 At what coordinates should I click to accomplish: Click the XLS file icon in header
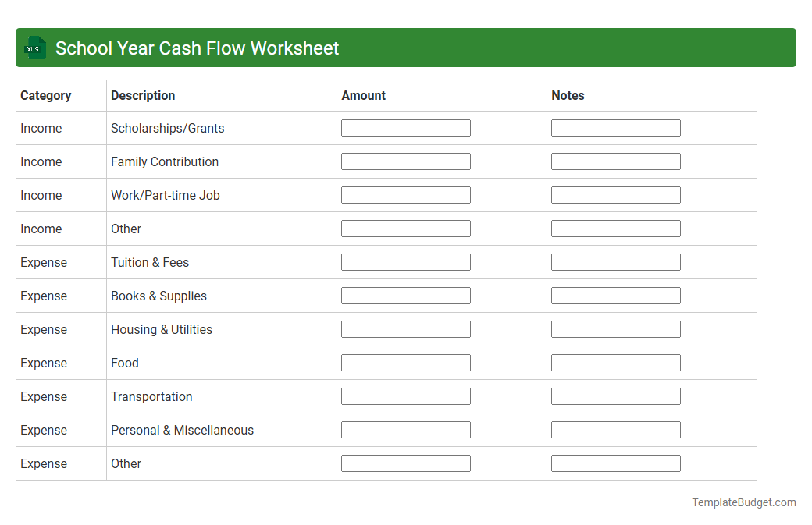pyautogui.click(x=34, y=48)
